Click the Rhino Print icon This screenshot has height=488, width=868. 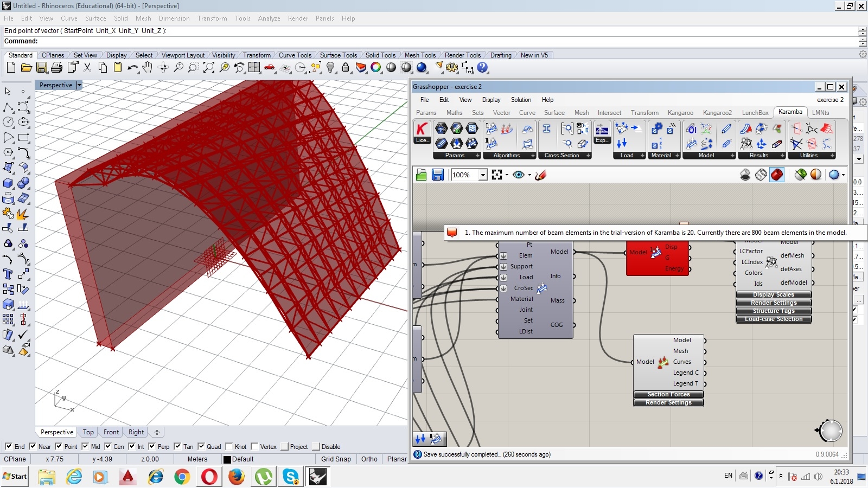pos(56,68)
